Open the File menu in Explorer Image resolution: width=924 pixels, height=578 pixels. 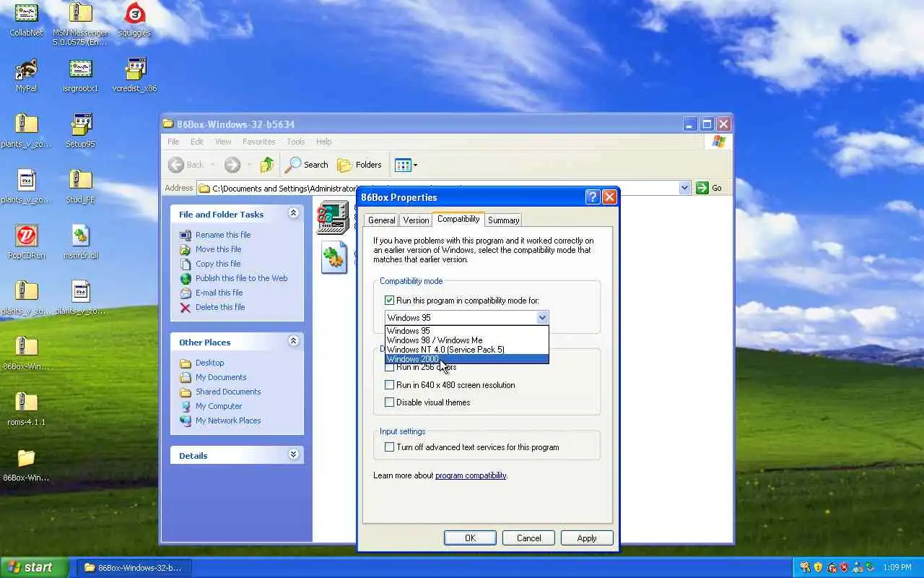tap(173, 142)
